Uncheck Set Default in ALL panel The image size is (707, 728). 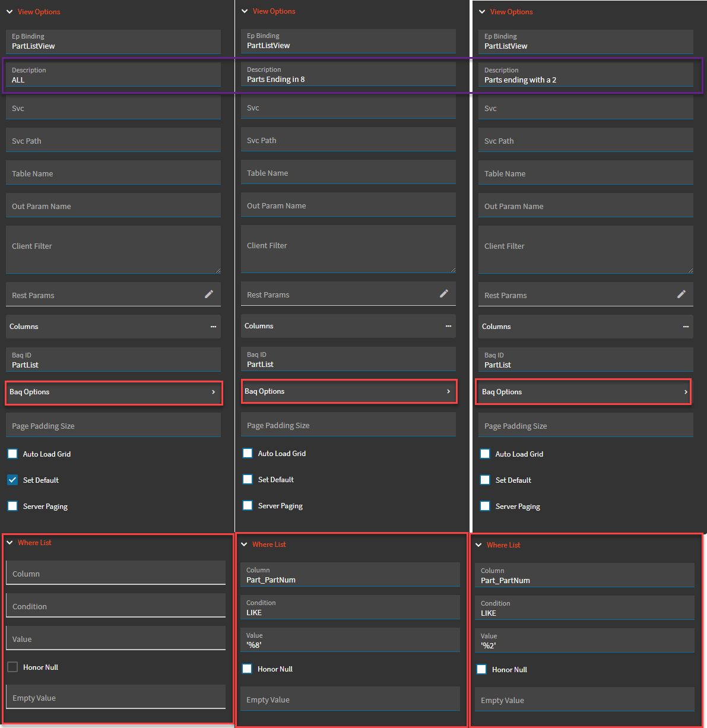point(12,480)
